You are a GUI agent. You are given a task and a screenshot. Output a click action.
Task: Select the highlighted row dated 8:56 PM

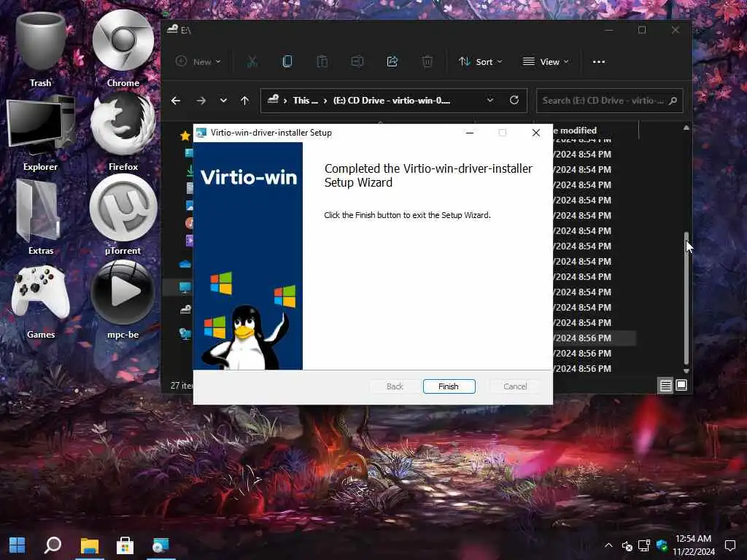pos(595,338)
